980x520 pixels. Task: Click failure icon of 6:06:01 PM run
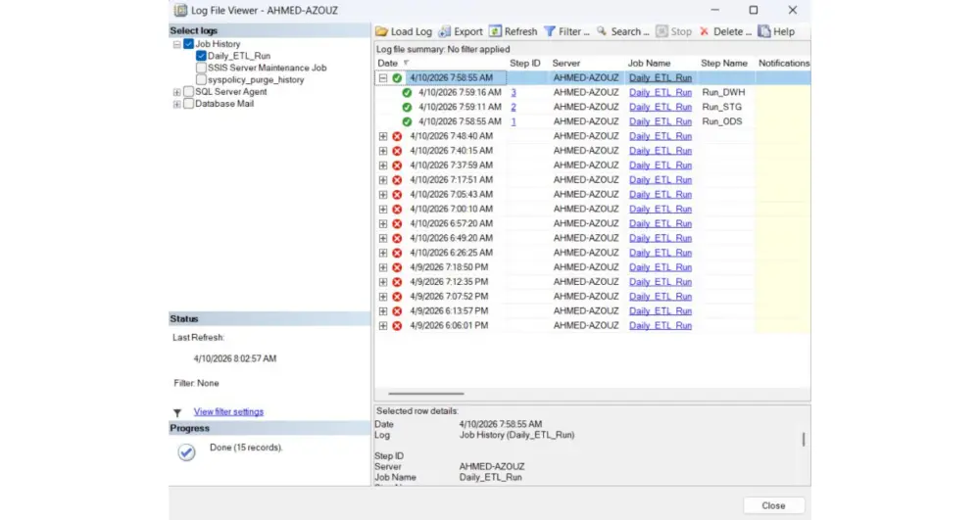397,326
